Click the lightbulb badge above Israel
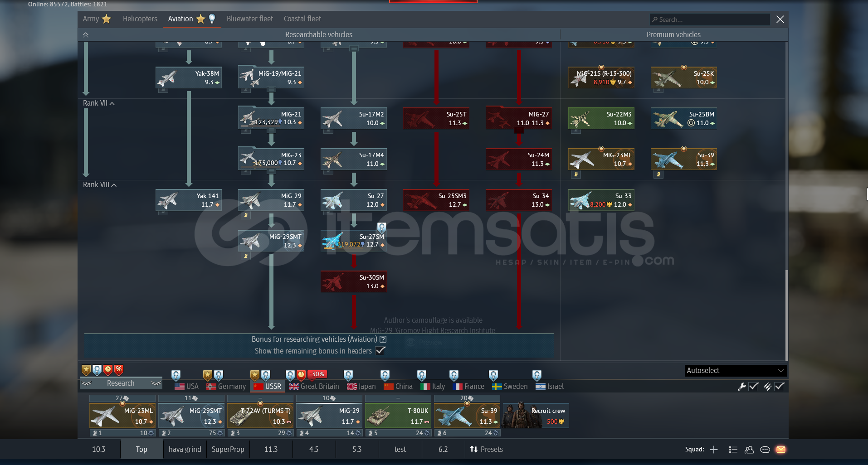 point(537,375)
